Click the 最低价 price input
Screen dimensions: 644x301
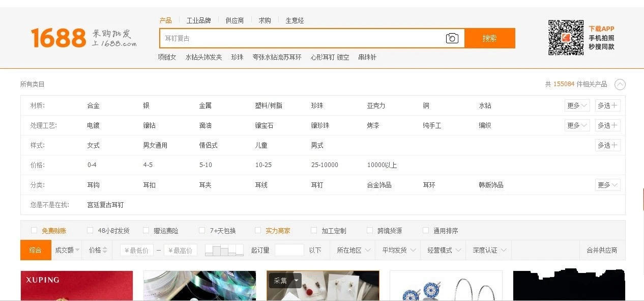pyautogui.click(x=137, y=250)
